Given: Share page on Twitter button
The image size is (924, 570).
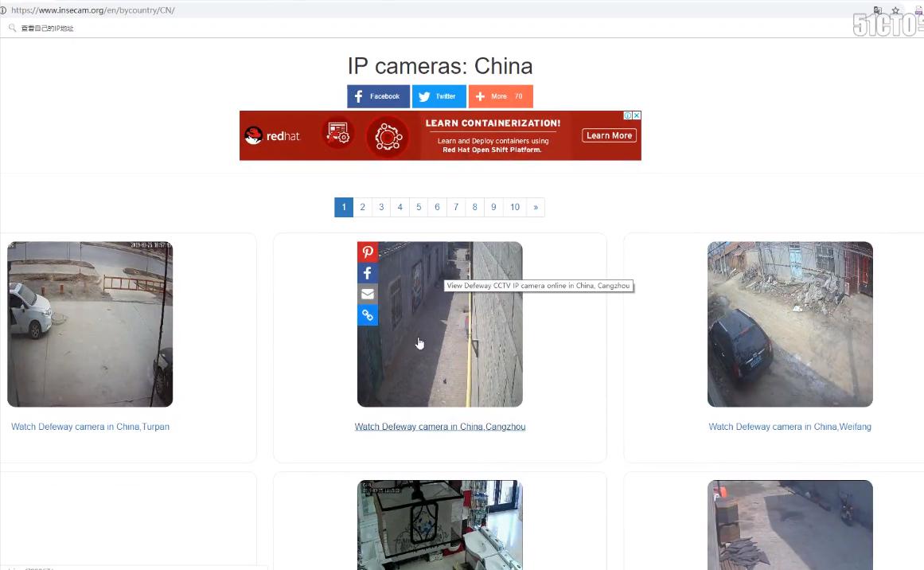Looking at the screenshot, I should click(x=439, y=96).
